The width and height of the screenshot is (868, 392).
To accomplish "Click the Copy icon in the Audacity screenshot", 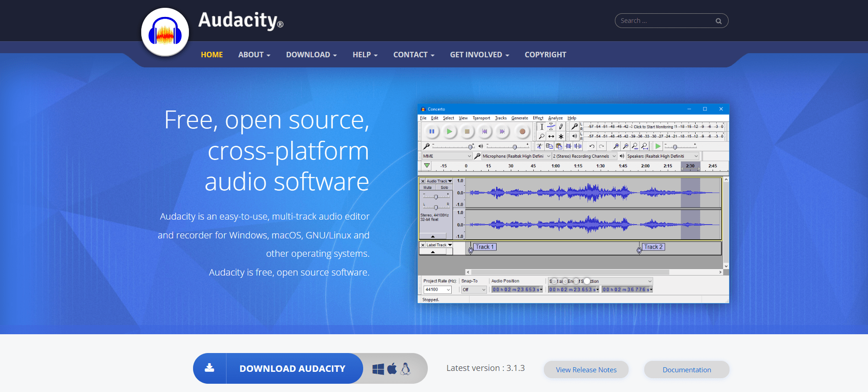I will tap(549, 146).
